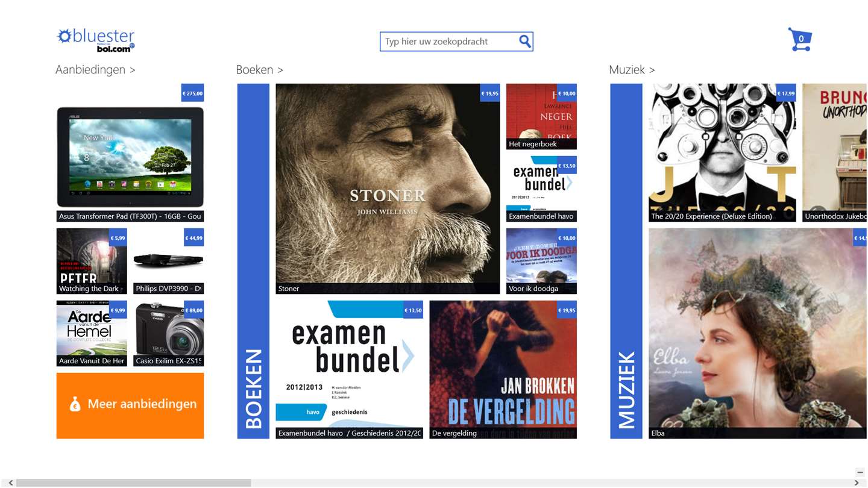Click the magnifier search icon
Image resolution: width=868 pixels, height=488 pixels.
point(525,41)
